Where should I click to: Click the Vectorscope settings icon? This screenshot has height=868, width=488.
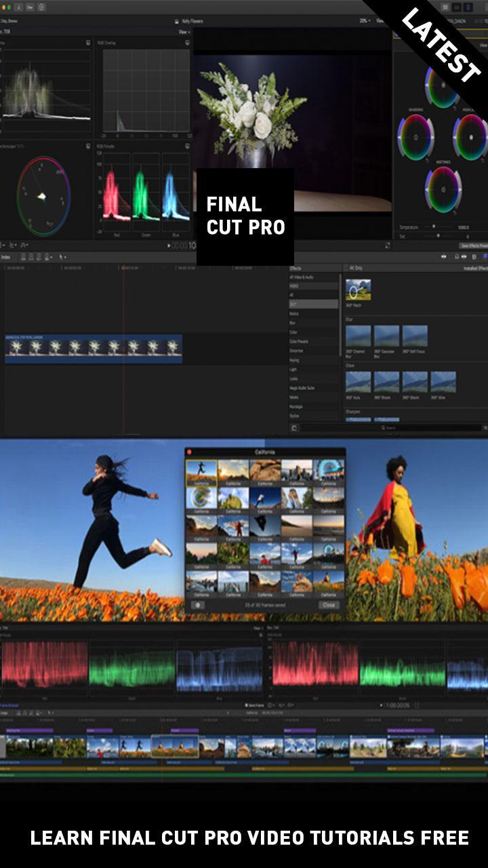coord(88,146)
